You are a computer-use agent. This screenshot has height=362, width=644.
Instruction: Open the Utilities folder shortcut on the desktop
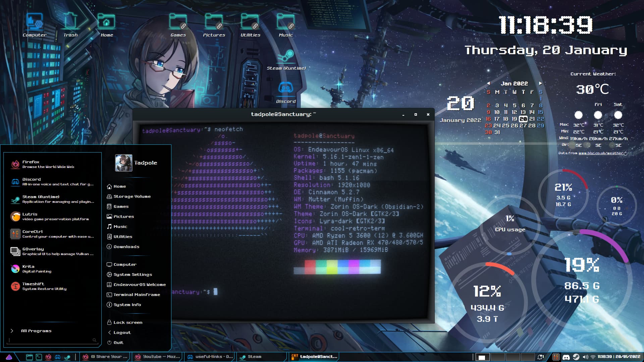250,25
